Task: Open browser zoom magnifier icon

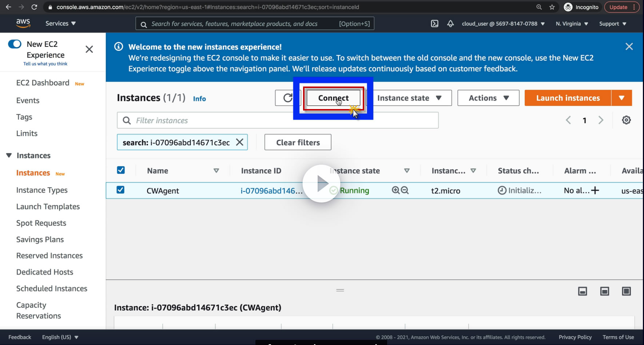Action: [x=539, y=7]
